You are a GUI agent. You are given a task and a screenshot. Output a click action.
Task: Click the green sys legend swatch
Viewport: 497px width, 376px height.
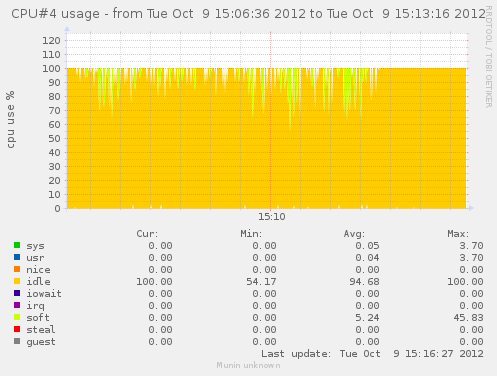point(17,245)
